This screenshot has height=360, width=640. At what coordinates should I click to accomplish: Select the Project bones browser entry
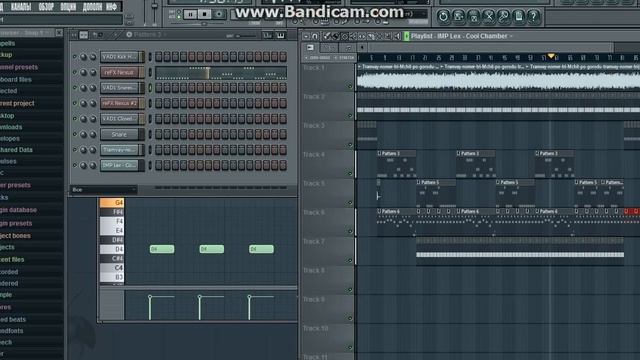(16, 236)
